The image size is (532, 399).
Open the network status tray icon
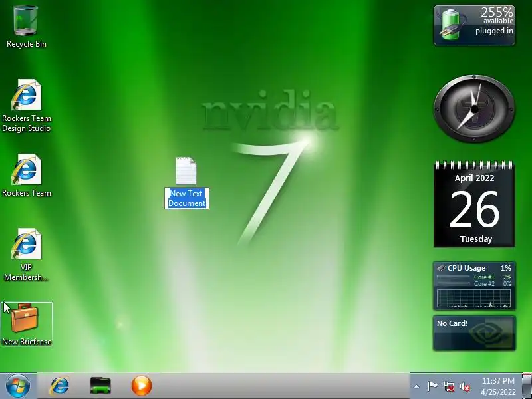(448, 386)
